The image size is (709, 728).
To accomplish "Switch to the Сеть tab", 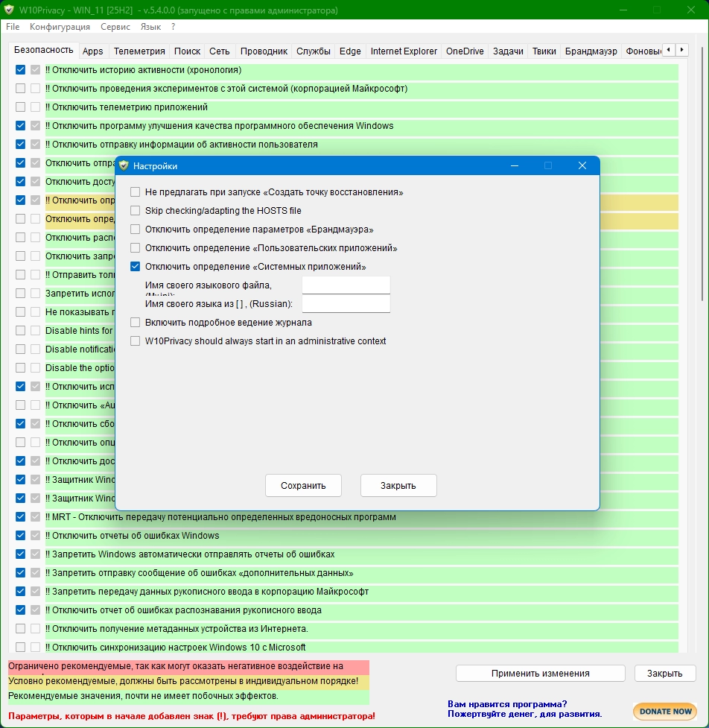I will 220,51.
